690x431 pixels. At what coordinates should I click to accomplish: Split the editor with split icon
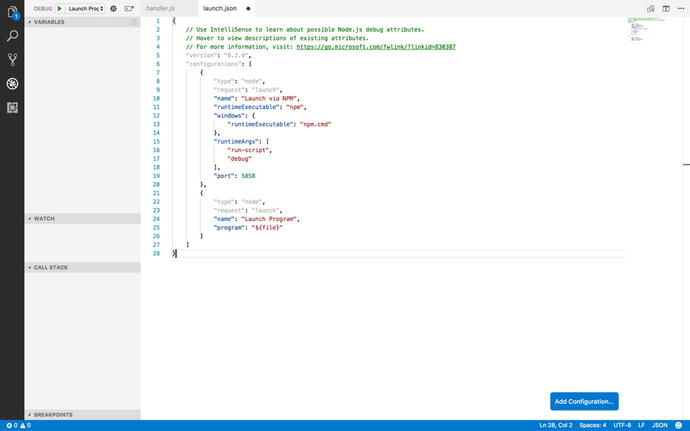(666, 8)
